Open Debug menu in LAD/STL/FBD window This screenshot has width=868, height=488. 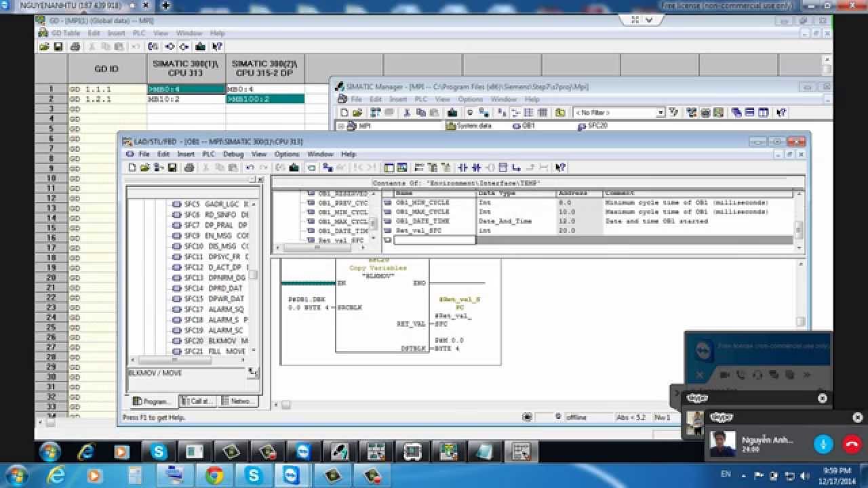click(233, 154)
